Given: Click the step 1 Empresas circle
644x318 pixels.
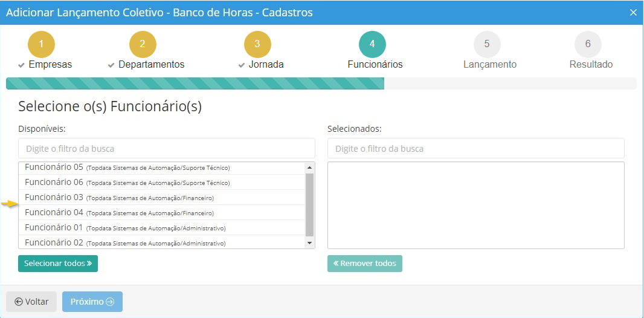Looking at the screenshot, I should click(41, 44).
